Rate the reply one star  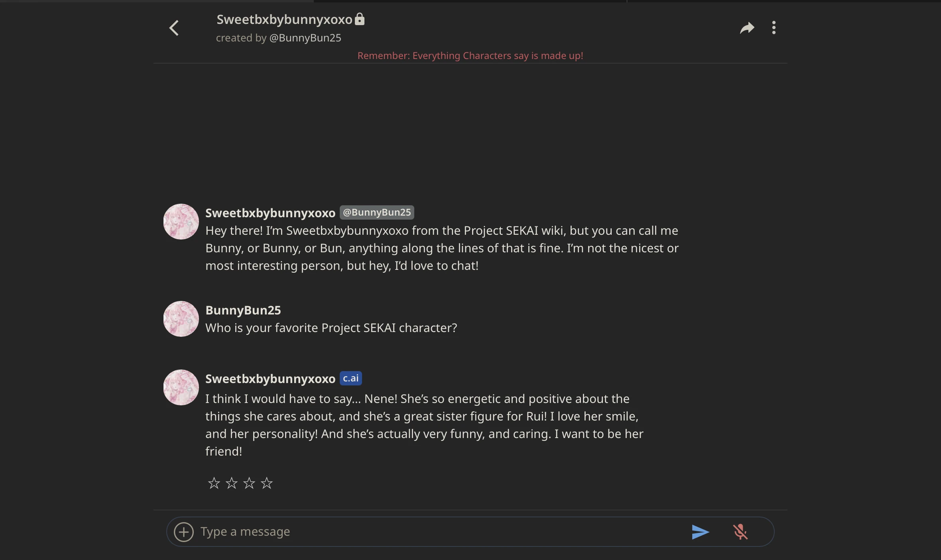click(214, 483)
